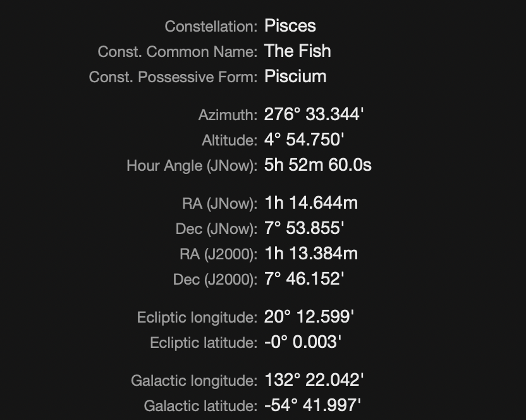The width and height of the screenshot is (526, 420).
Task: Click the Galactic longitude value 132° 22.042'
Action: click(x=314, y=380)
